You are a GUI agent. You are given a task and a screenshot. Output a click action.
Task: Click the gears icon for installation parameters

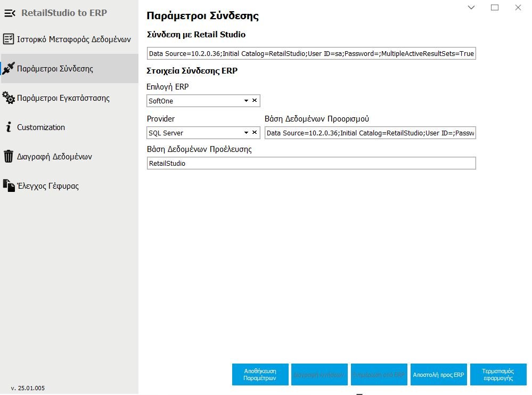pyautogui.click(x=9, y=98)
